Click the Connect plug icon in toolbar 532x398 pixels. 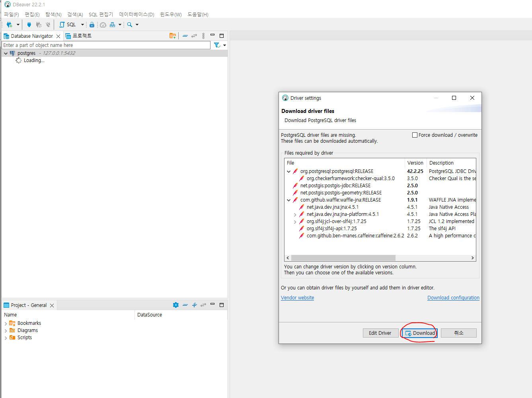tap(29, 25)
